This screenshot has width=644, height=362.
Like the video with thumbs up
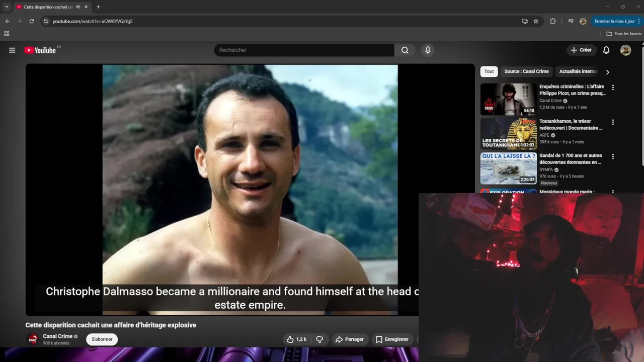296,339
